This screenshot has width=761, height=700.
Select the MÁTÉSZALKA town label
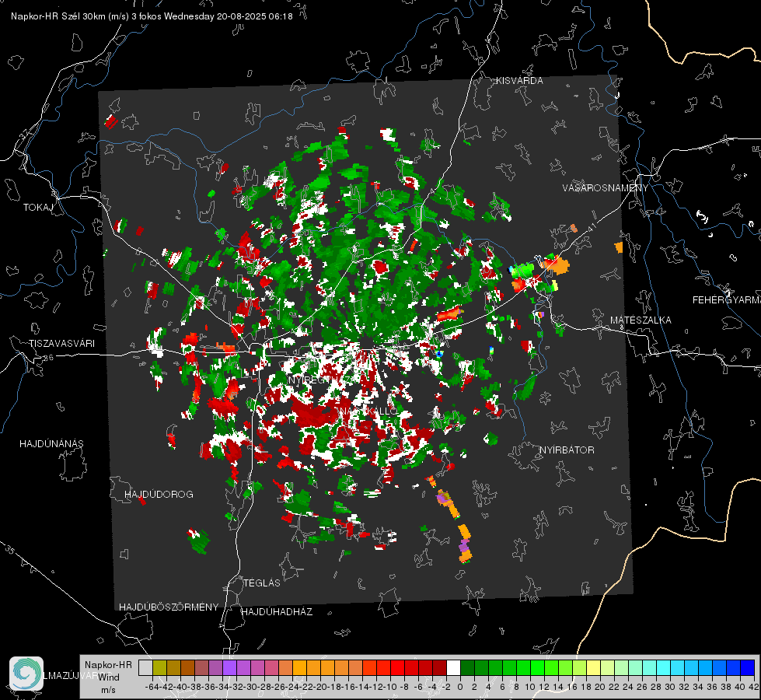(641, 320)
